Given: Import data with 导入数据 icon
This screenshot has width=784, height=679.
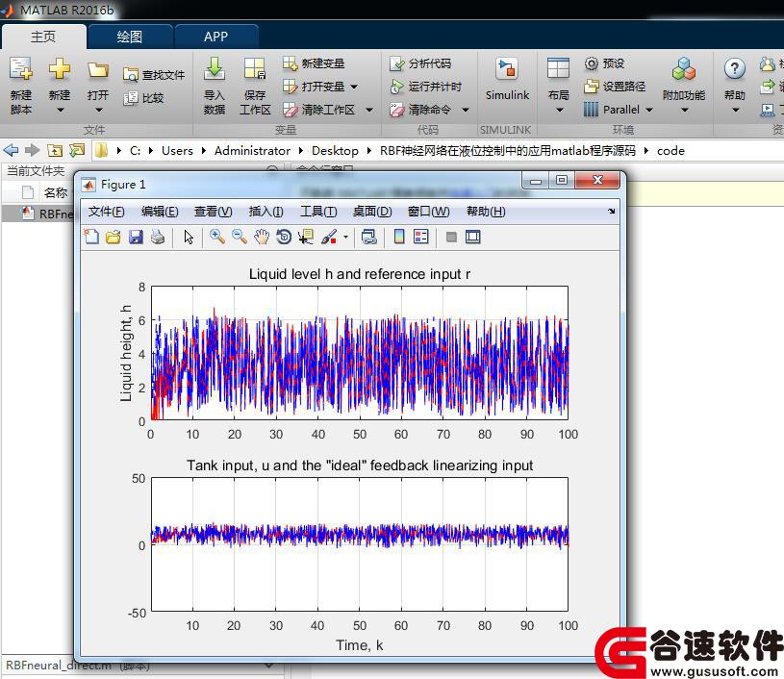Looking at the screenshot, I should pos(214,85).
